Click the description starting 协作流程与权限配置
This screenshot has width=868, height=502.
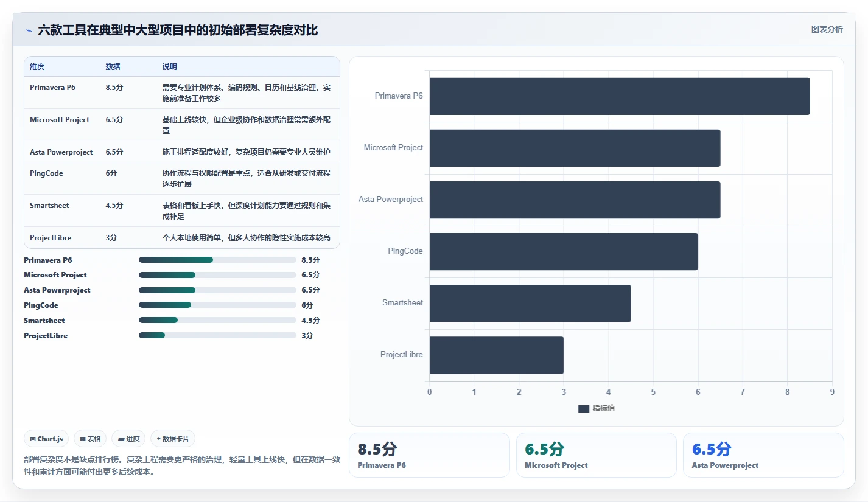(x=247, y=178)
